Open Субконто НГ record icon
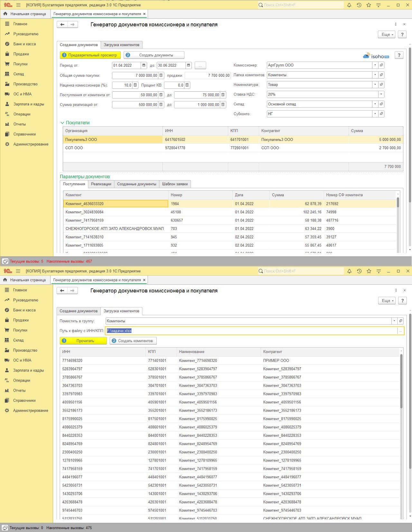Image resolution: width=412 pixels, height=532 pixels. pos(381,114)
